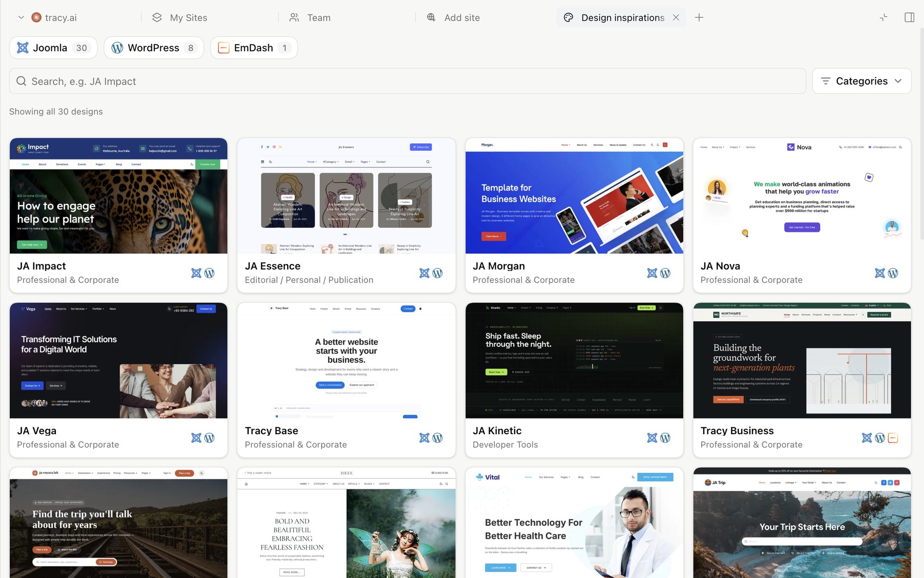Viewport: 924px width, 578px height.
Task: Click the WordPress icon on Tracy Business card
Action: 880,438
